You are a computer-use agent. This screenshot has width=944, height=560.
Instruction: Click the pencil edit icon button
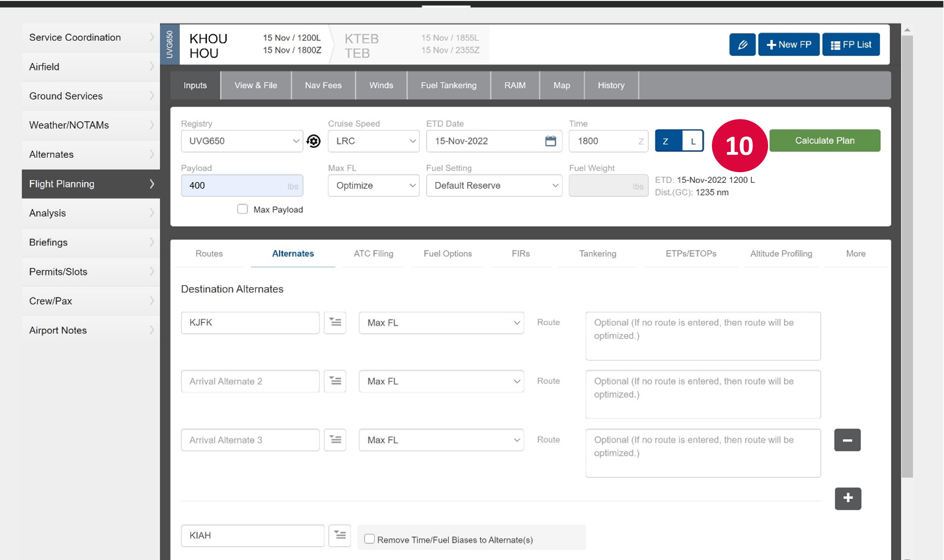[742, 44]
